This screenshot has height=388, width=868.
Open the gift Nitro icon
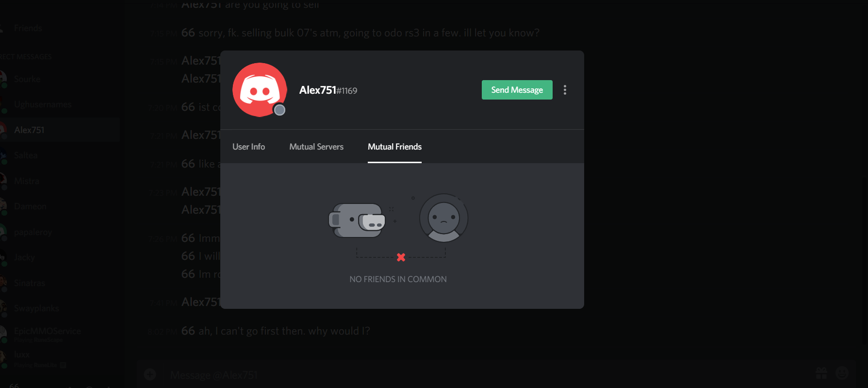[x=821, y=373]
